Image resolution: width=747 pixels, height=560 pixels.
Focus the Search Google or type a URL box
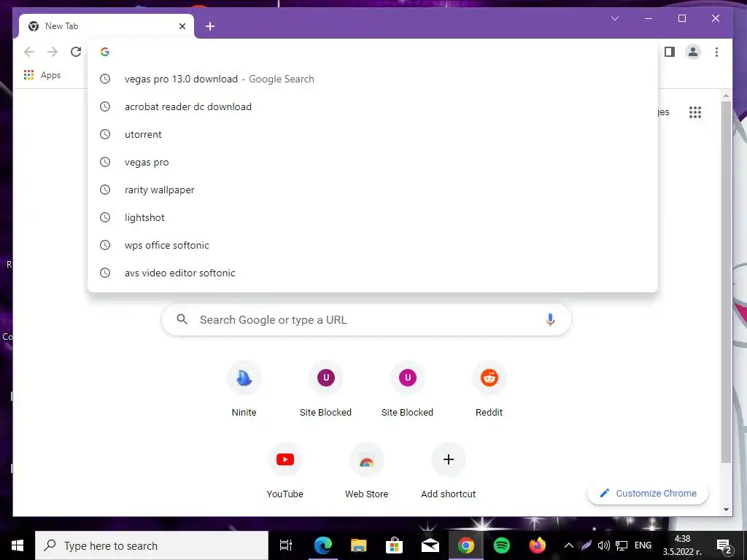coord(366,319)
